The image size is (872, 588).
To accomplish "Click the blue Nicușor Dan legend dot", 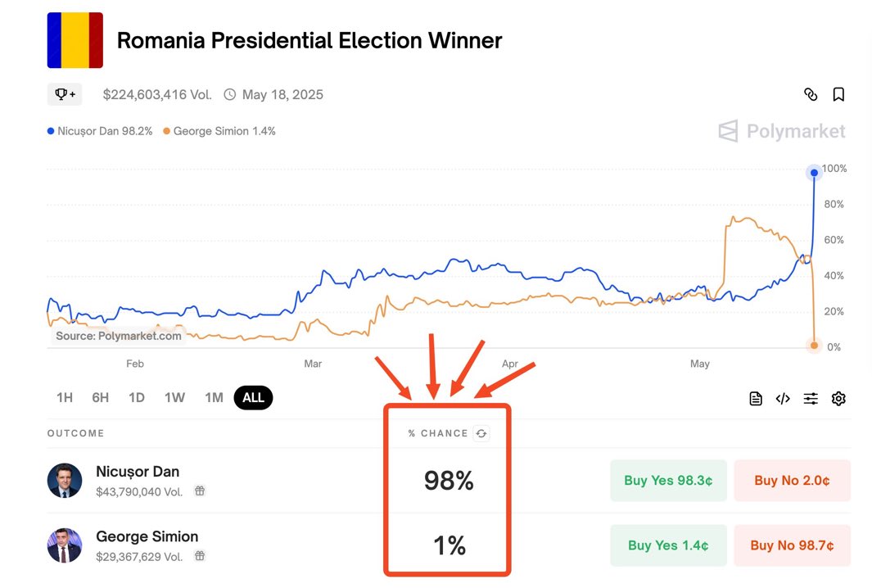I will point(51,131).
